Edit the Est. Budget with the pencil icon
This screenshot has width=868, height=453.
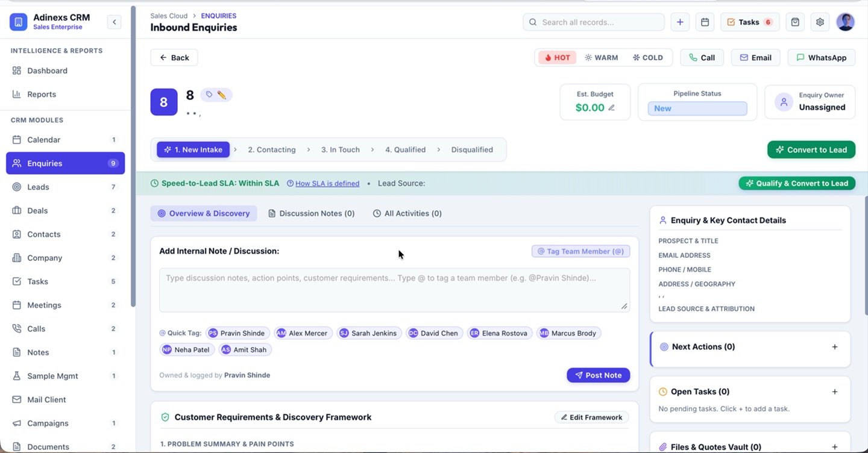click(611, 108)
